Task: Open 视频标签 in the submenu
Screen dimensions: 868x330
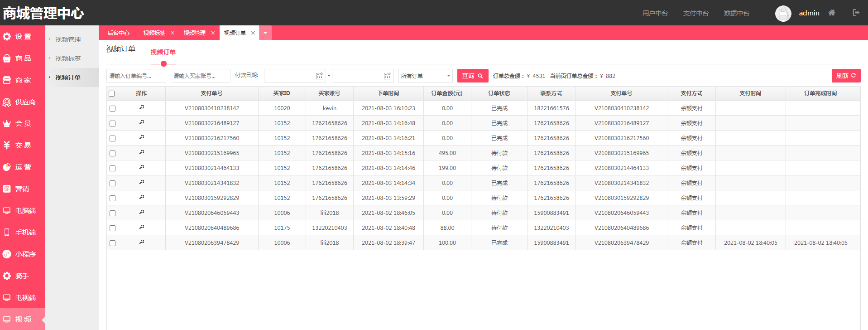Action: point(68,58)
